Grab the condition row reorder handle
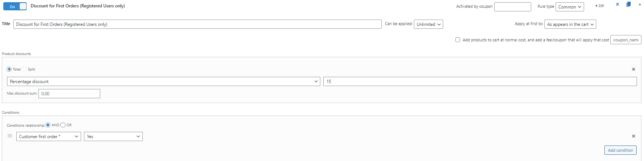 10,136
